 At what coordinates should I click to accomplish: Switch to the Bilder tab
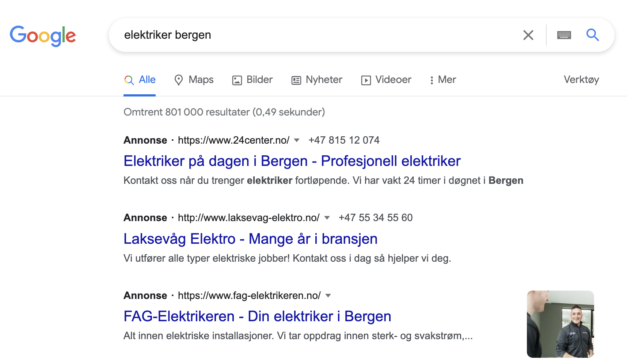[x=252, y=80]
